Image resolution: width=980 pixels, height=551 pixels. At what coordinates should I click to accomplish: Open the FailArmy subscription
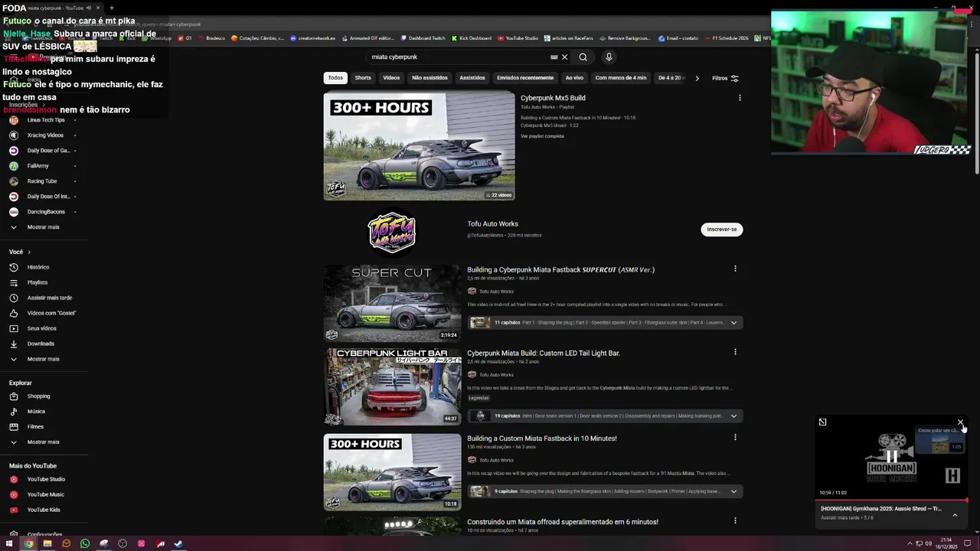tap(38, 166)
